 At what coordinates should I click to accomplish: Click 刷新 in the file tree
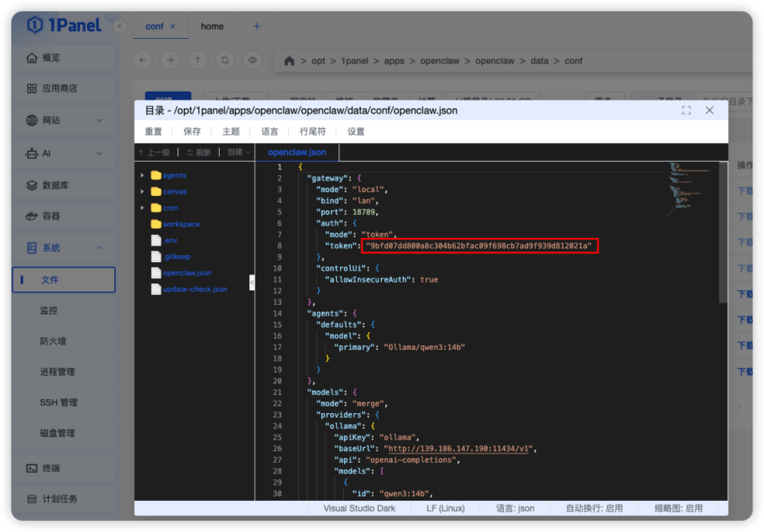[x=199, y=152]
